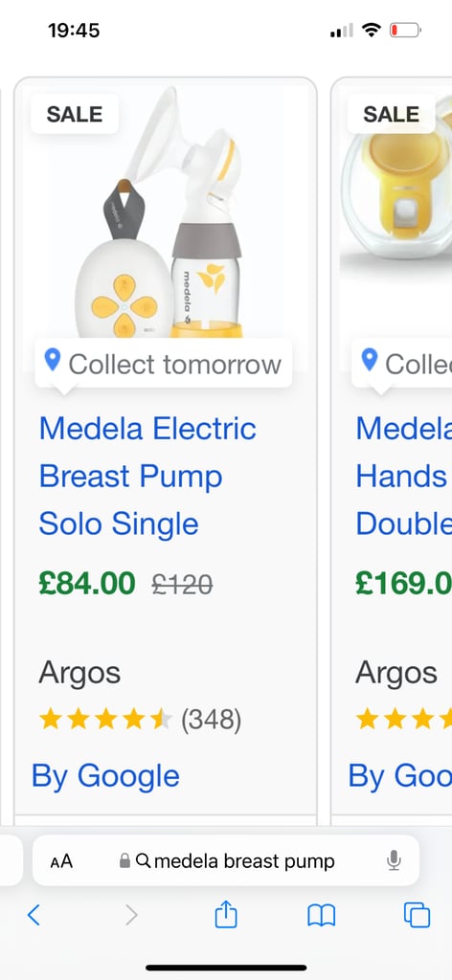
Task: Tap the location pin beside Collect tomorrow
Action: (53, 360)
